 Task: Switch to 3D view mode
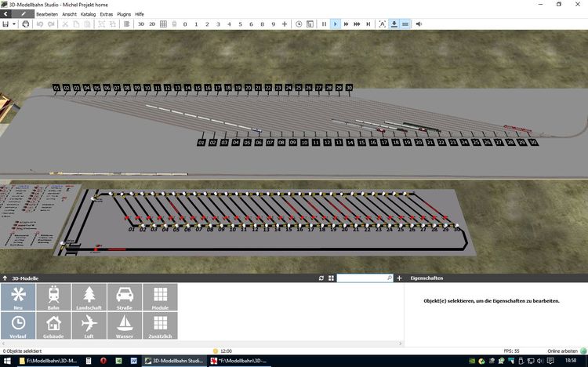pyautogui.click(x=141, y=24)
